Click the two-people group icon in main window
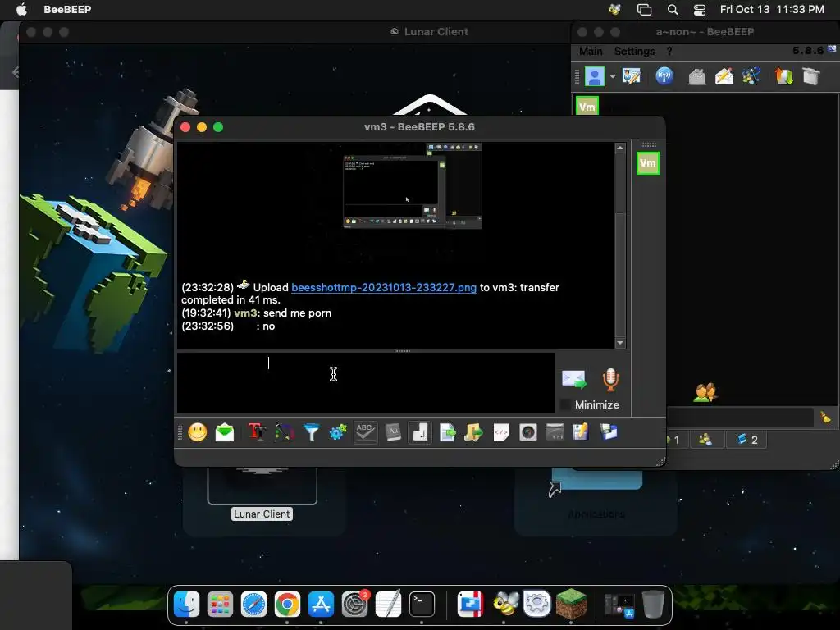This screenshot has height=630, width=840. pyautogui.click(x=705, y=393)
